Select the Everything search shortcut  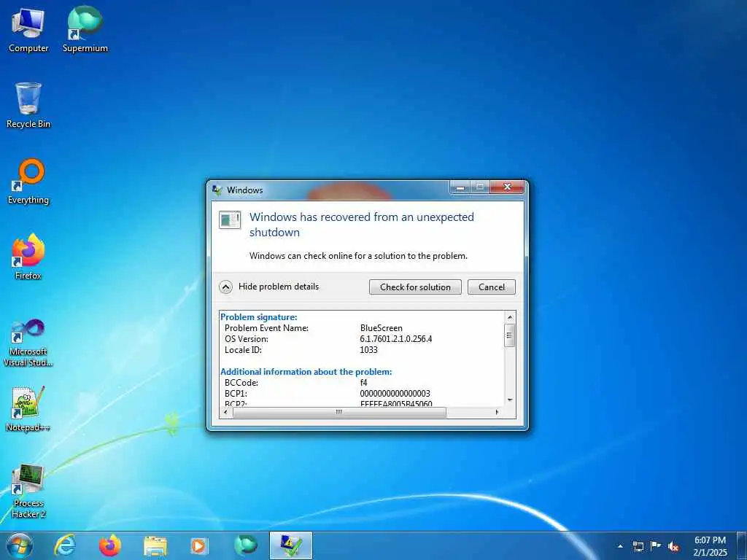[x=28, y=182]
